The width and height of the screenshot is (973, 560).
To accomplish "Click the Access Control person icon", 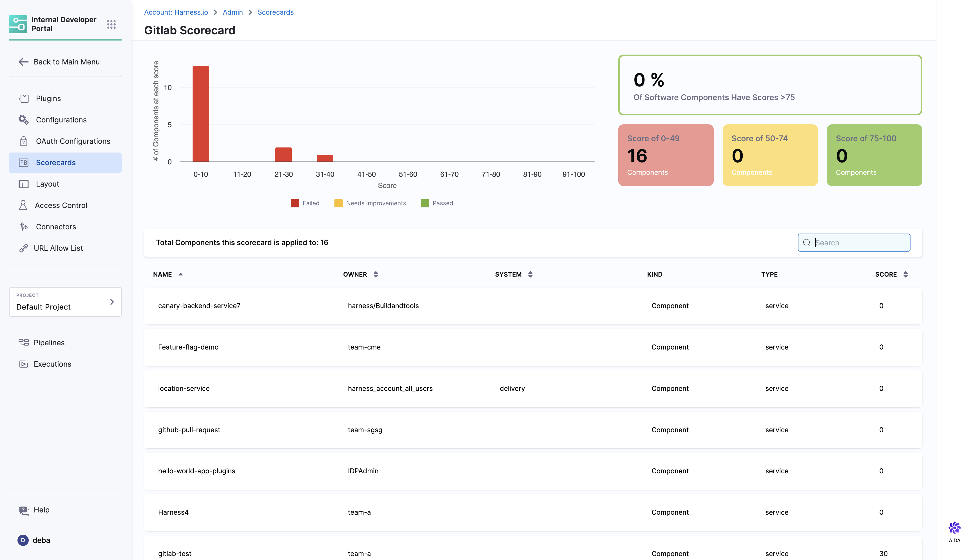I will click(23, 205).
